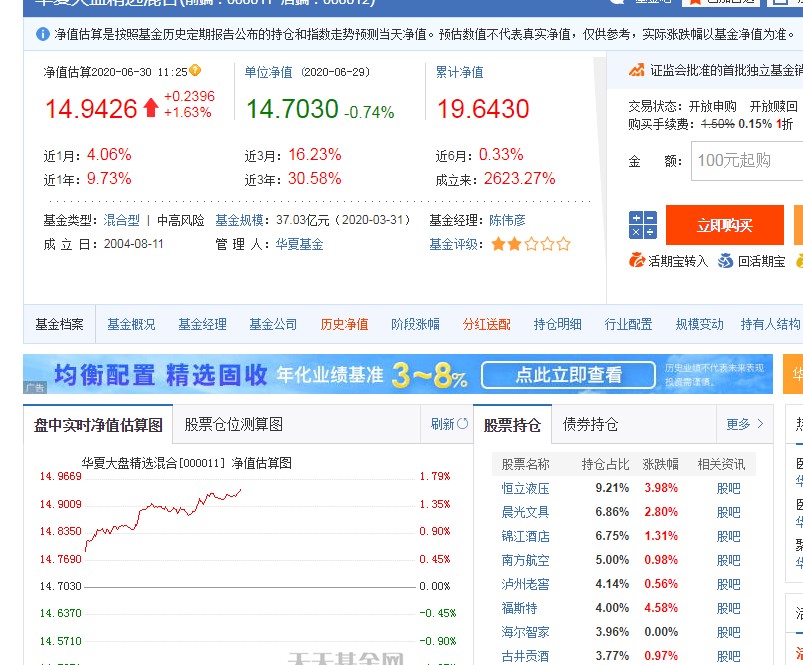Click the orange chart icon before 证监会批准 text
The width and height of the screenshot is (803, 665).
[x=638, y=71]
